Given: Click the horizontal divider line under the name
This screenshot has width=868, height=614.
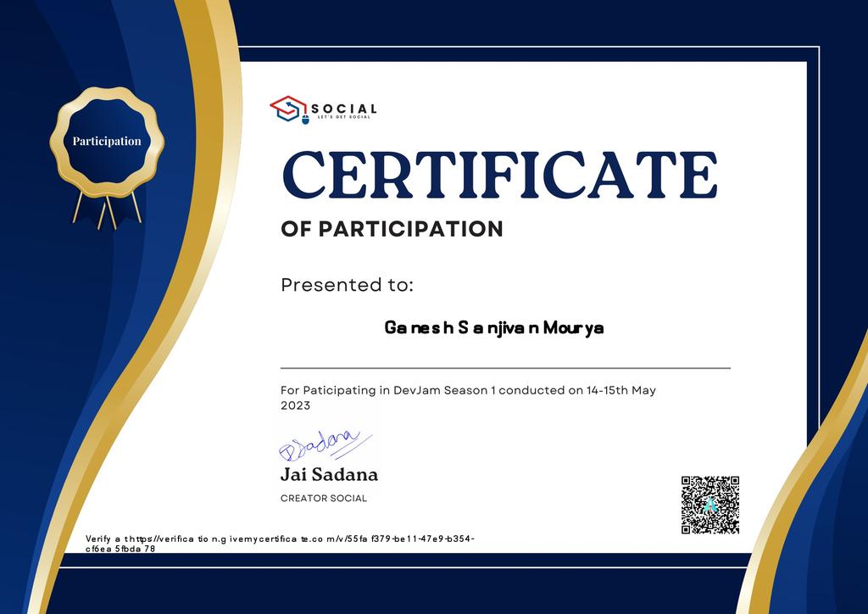Looking at the screenshot, I should [504, 367].
